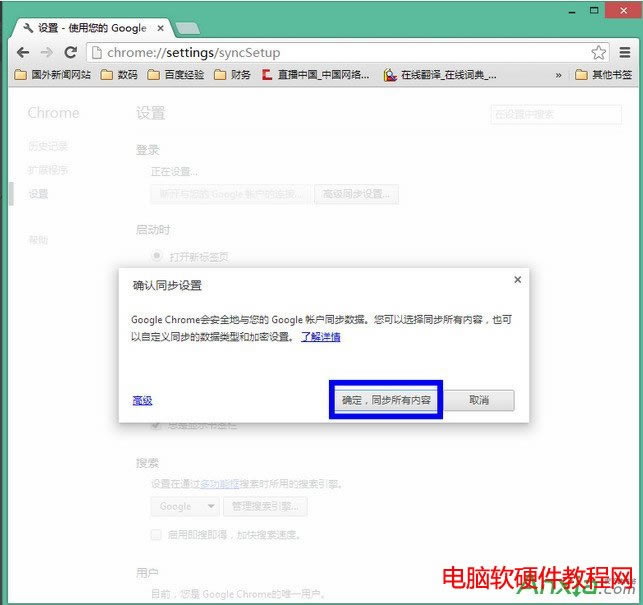The width and height of the screenshot is (643, 605).
Task: Open the 其他书签 folder
Action: pos(603,75)
